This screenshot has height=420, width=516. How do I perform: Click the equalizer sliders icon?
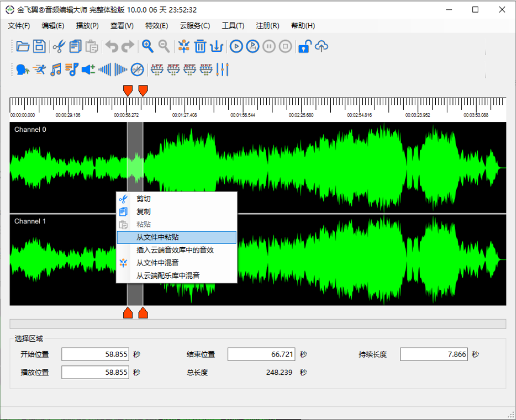pyautogui.click(x=223, y=69)
